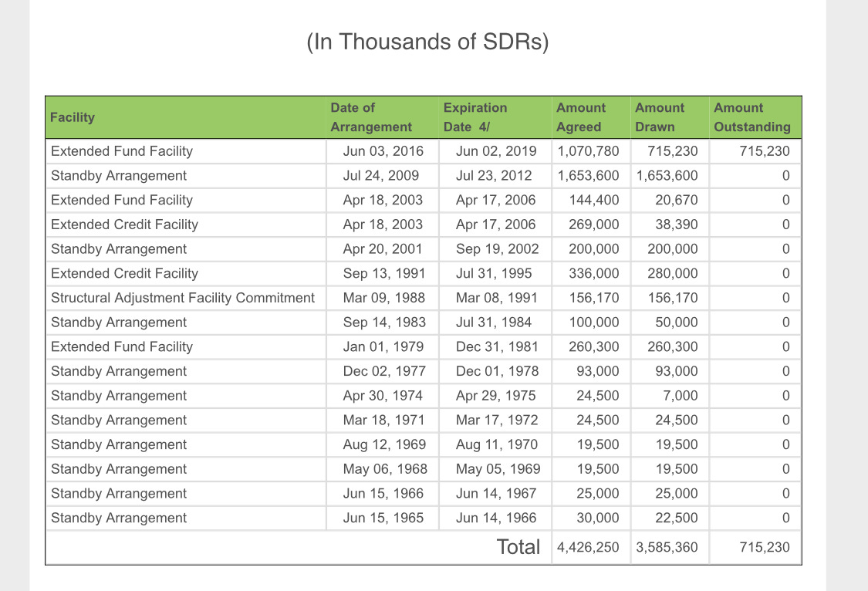The height and width of the screenshot is (591, 868).
Task: Click expiration date Dec 01, 1978
Action: 497,371
